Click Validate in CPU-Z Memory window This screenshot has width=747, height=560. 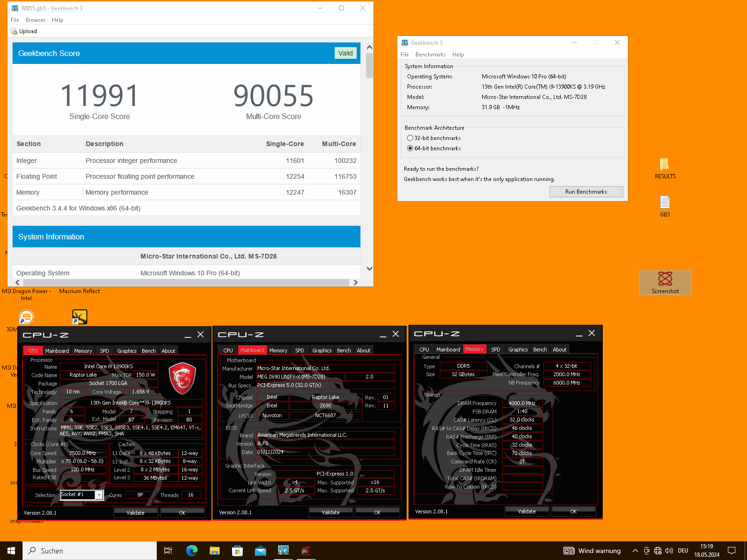point(527,511)
